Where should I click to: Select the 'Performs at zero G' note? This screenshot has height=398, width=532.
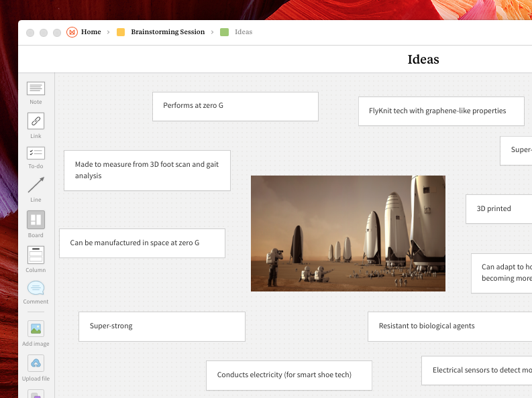tap(235, 107)
